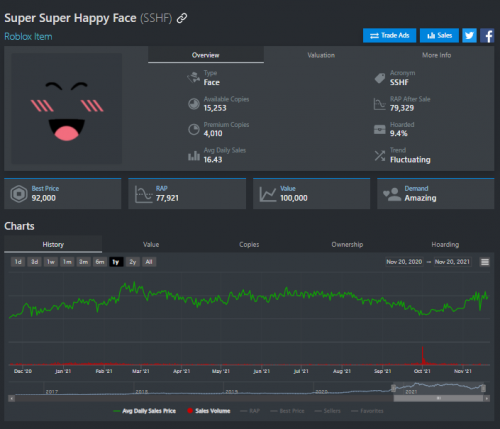Click the Type icon beside Face
The width and height of the screenshot is (500, 429).
tap(194, 78)
